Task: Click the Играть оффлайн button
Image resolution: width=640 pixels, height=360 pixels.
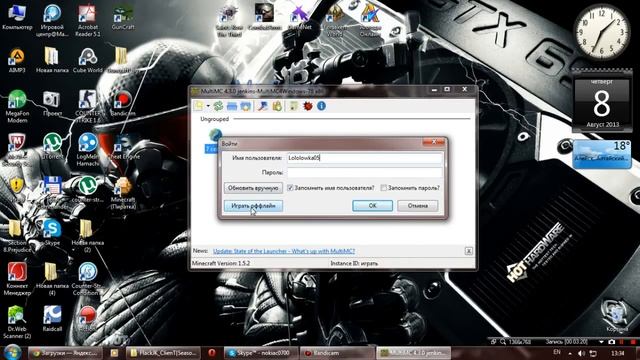Action: [x=253, y=206]
